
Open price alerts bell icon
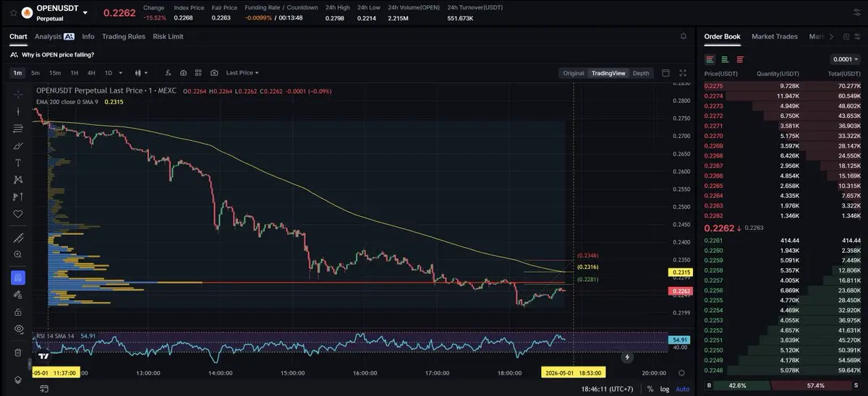coord(684,36)
